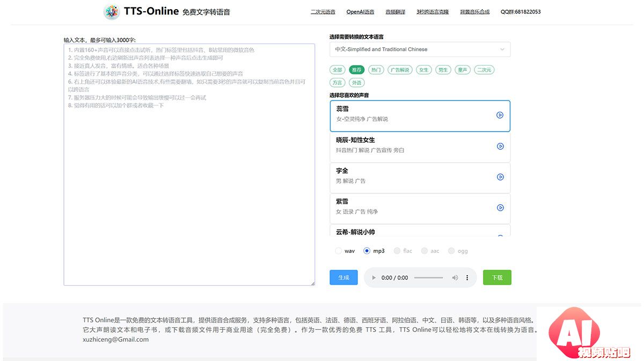Filter voices by 二次元 tag
The image size is (644, 361).
(484, 70)
